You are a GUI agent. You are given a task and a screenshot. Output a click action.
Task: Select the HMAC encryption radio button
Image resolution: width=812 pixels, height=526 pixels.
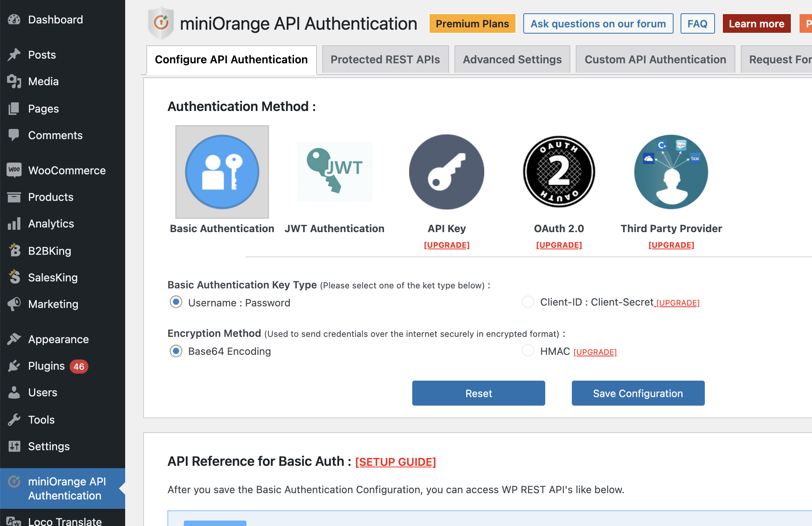528,351
